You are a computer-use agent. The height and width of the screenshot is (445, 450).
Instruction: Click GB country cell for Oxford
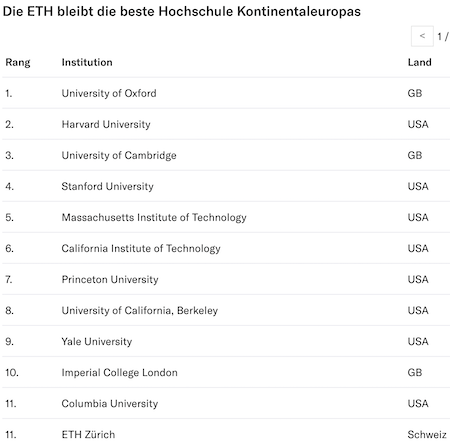(x=415, y=93)
